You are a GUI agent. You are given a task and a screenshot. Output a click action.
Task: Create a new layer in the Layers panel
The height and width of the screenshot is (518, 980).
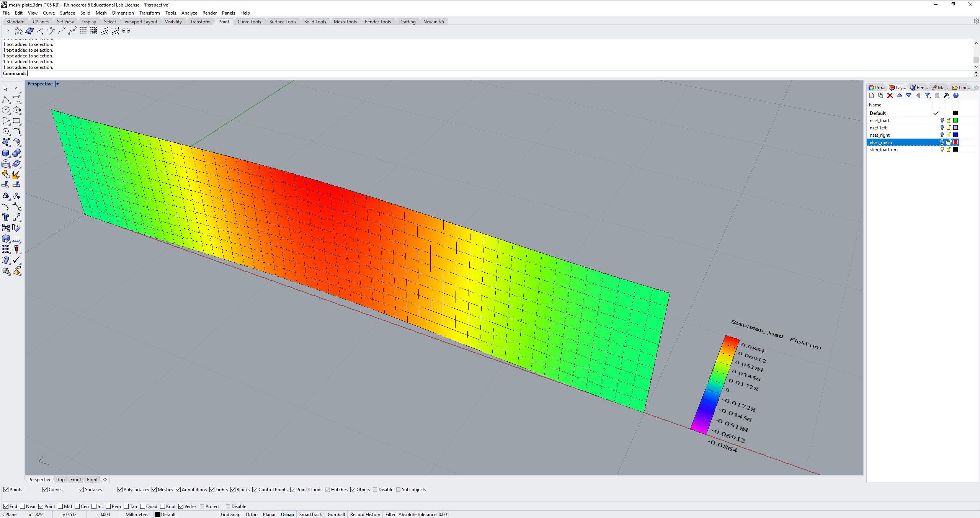click(x=871, y=95)
